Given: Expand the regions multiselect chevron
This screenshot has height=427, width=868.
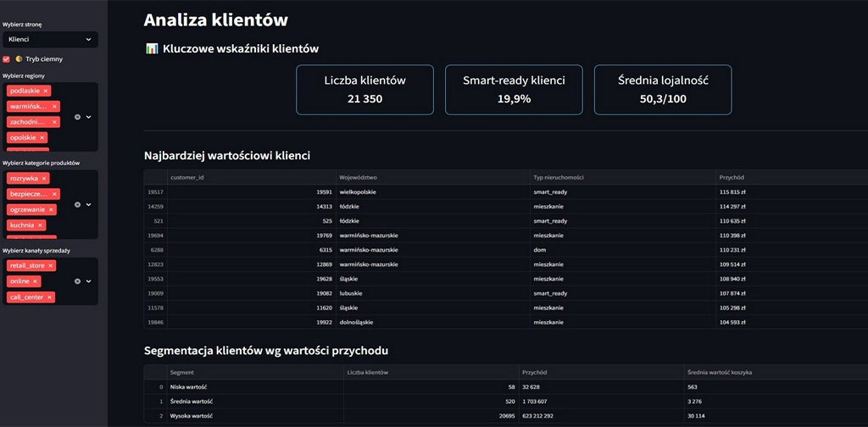Looking at the screenshot, I should point(88,117).
